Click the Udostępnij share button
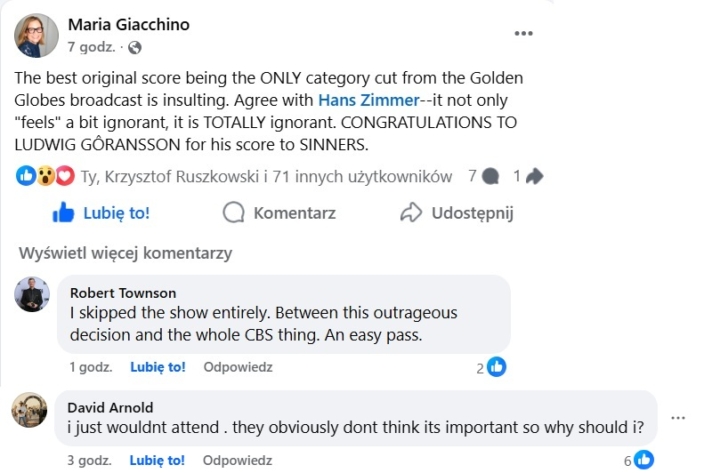 [x=456, y=212]
